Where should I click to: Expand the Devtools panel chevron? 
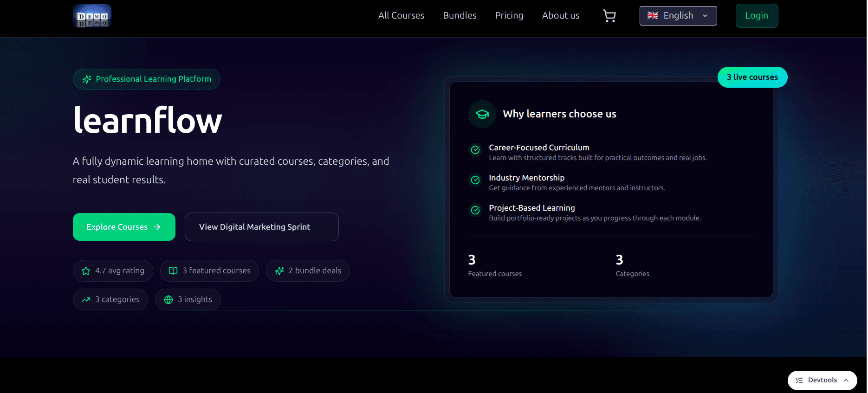click(846, 380)
